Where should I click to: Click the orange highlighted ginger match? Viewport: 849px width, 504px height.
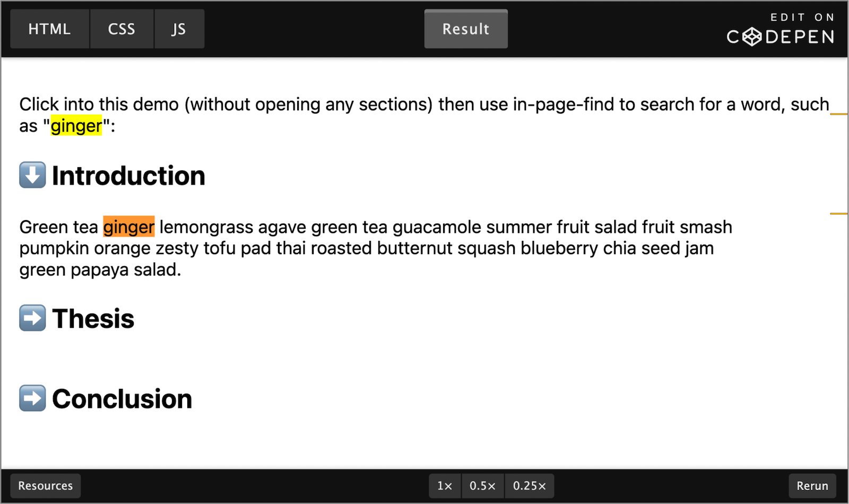pyautogui.click(x=128, y=227)
